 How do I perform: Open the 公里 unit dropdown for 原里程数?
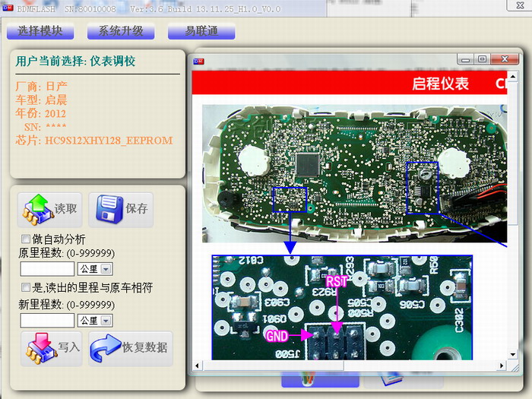pyautogui.click(x=106, y=269)
